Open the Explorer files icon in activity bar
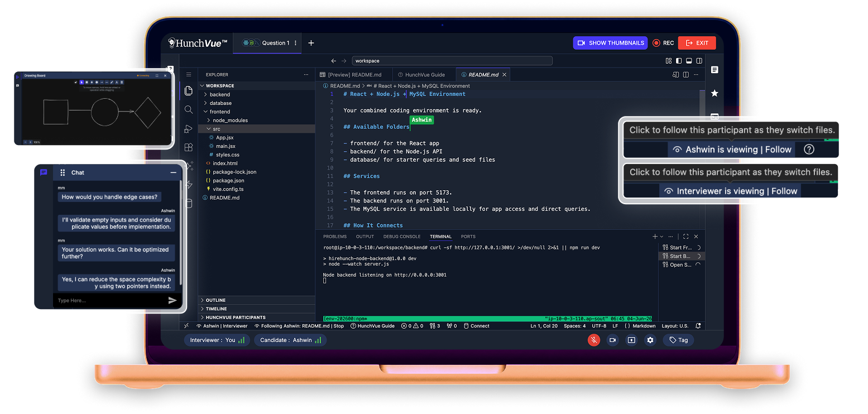This screenshot has width=868, height=414. click(x=189, y=90)
